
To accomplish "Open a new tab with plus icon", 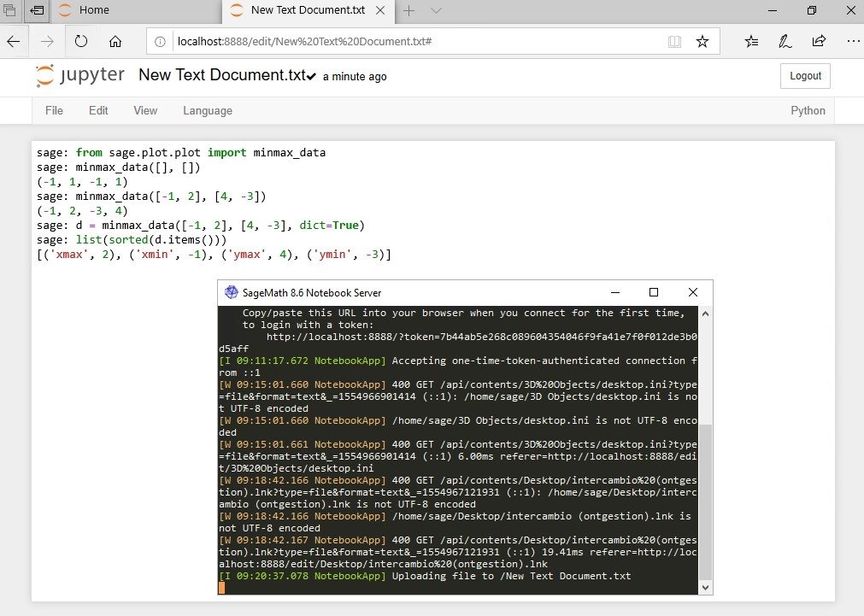I will pos(408,10).
